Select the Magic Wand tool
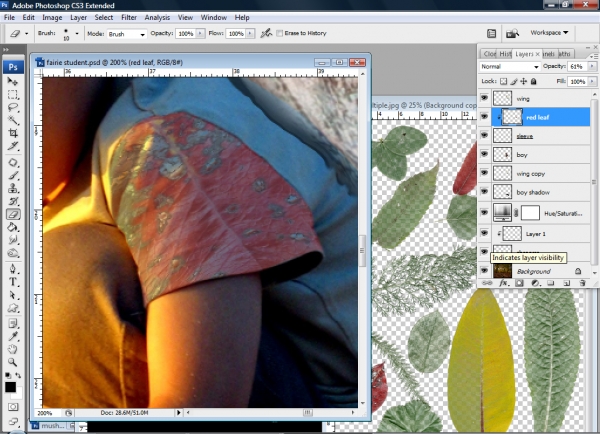This screenshot has height=434, width=600. (x=13, y=120)
